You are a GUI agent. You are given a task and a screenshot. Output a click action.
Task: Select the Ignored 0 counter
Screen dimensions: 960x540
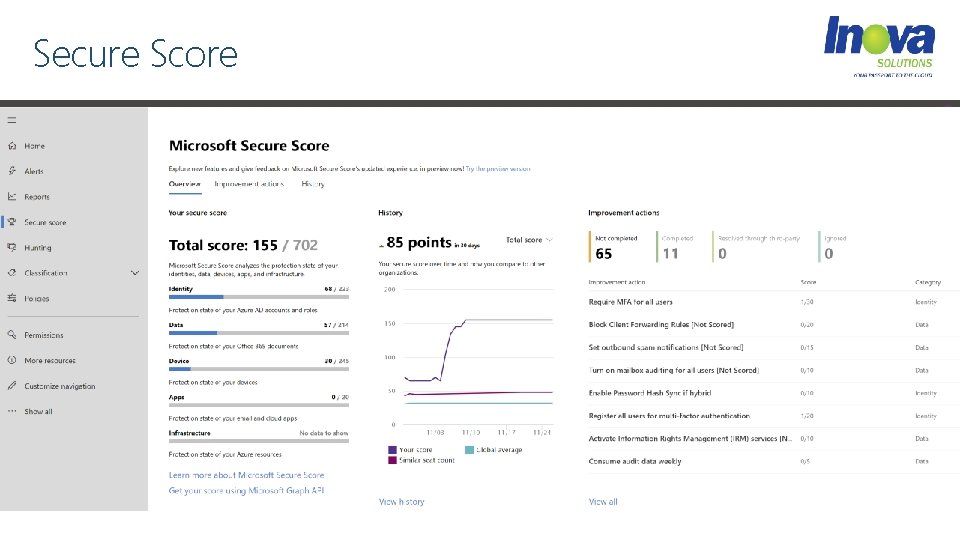pyautogui.click(x=834, y=247)
